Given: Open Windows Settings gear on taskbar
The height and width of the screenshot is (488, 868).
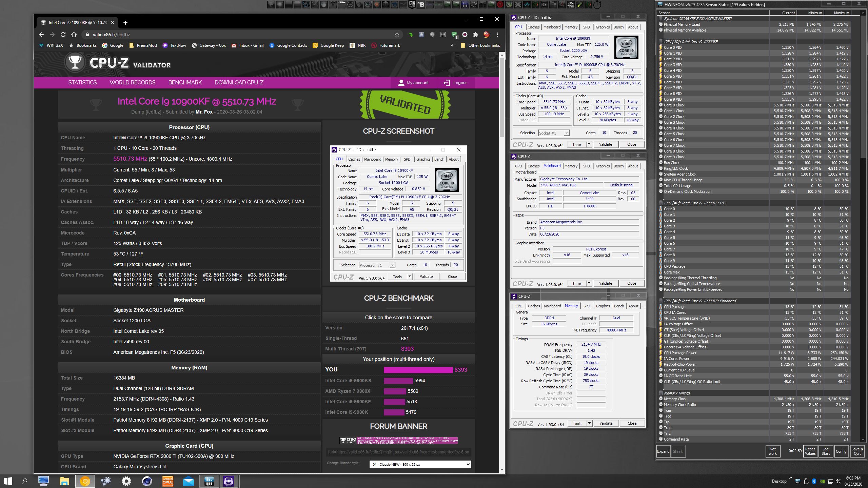Looking at the screenshot, I should pyautogui.click(x=126, y=481).
